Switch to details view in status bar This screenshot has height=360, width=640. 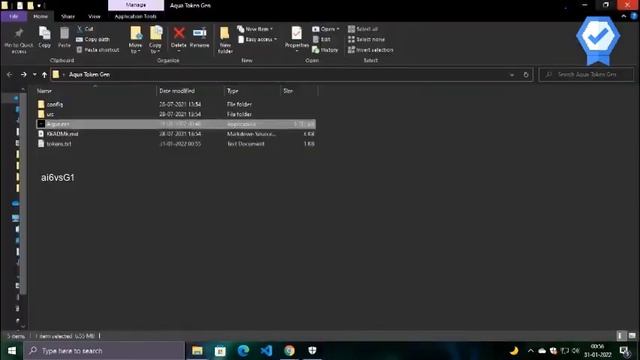click(620, 336)
